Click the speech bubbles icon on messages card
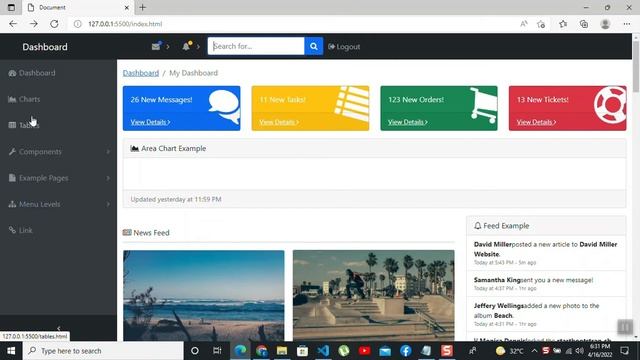This screenshot has width=640, height=360. point(224,107)
